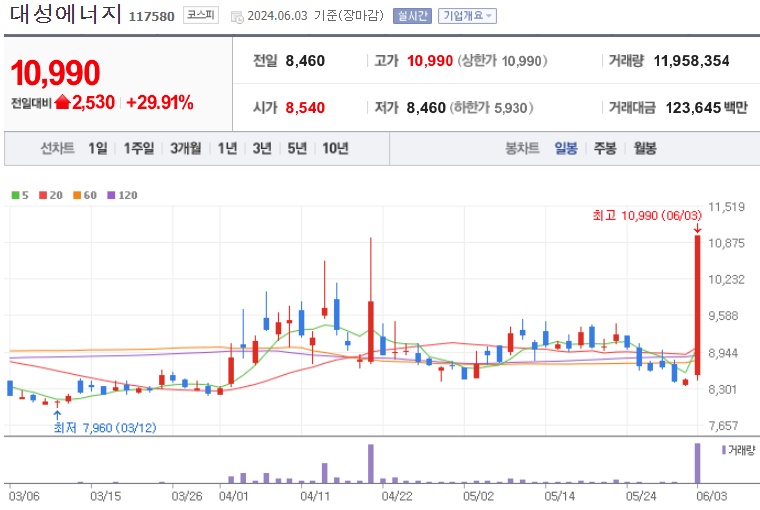Click the 05/14 date axis label
Image resolution: width=760 pixels, height=510 pixels.
[x=559, y=496]
